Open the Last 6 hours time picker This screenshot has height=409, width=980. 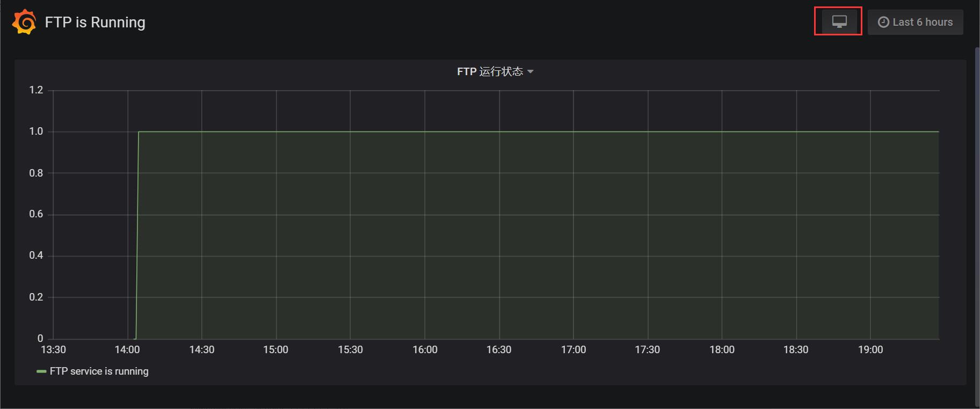(x=916, y=22)
